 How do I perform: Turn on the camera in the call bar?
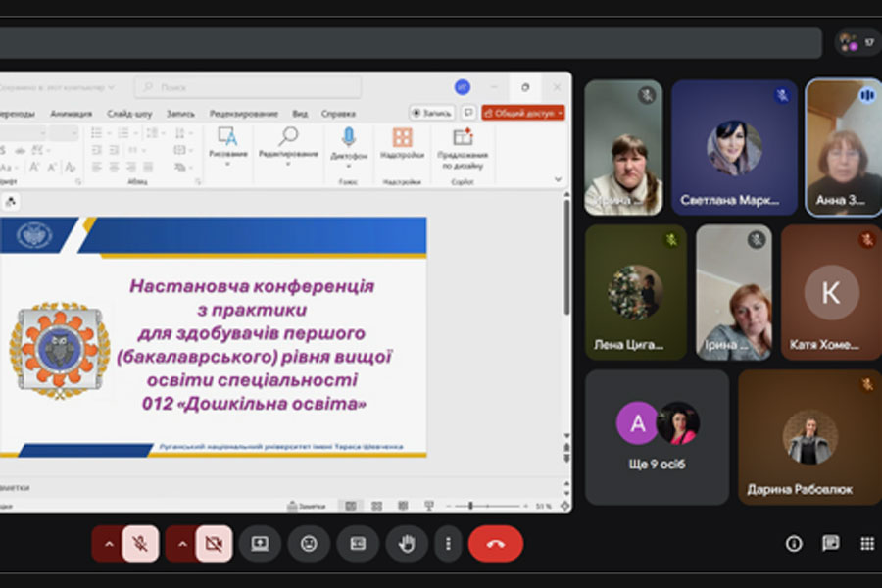[214, 544]
